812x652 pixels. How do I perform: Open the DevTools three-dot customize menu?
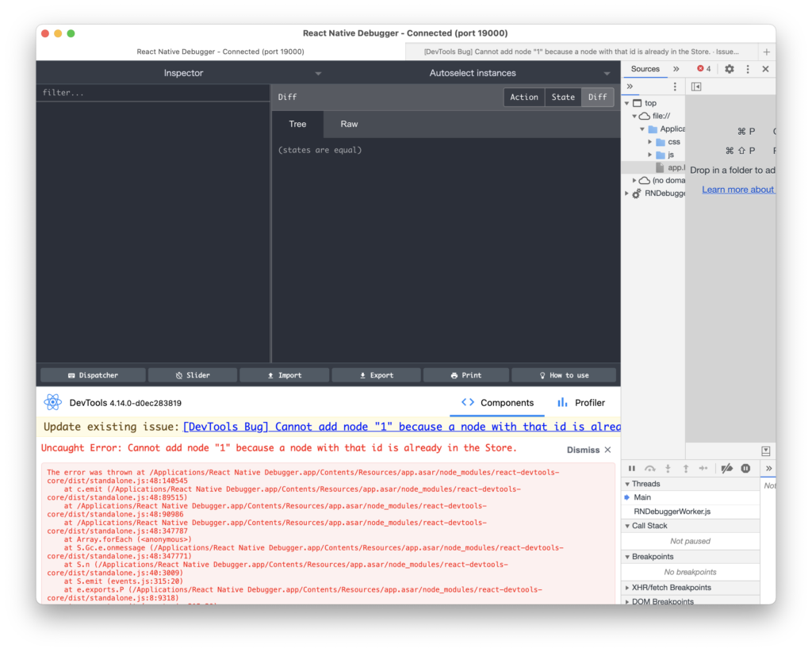(x=748, y=69)
